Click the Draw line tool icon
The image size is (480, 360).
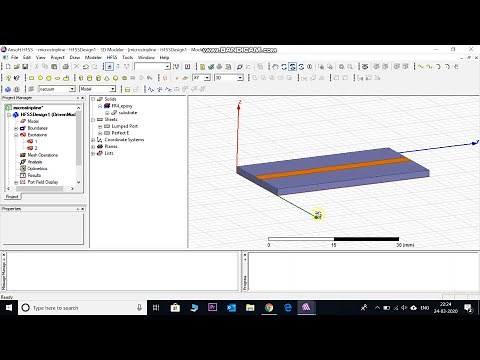click(421, 67)
